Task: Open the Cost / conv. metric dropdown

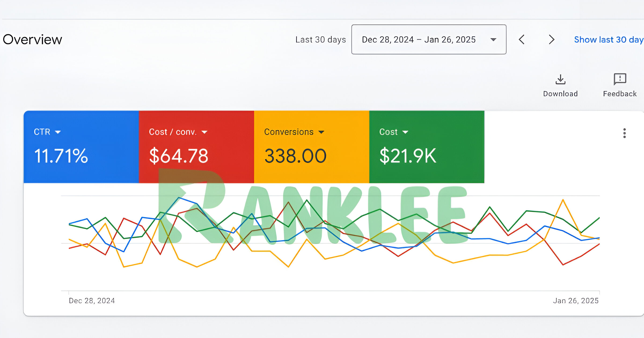Action: (204, 132)
